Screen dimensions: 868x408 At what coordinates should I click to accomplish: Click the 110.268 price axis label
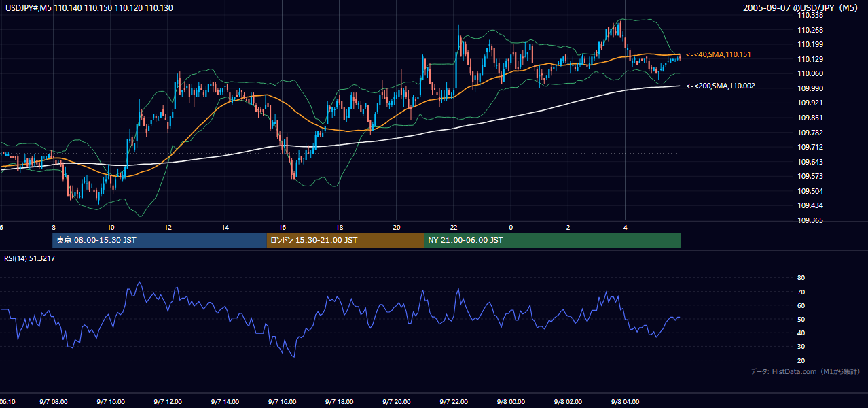(811, 30)
